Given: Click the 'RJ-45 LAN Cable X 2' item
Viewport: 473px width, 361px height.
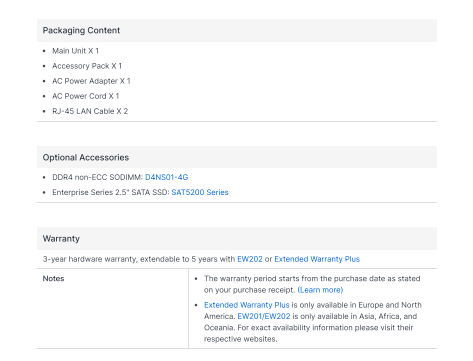Looking at the screenshot, I should (x=90, y=111).
